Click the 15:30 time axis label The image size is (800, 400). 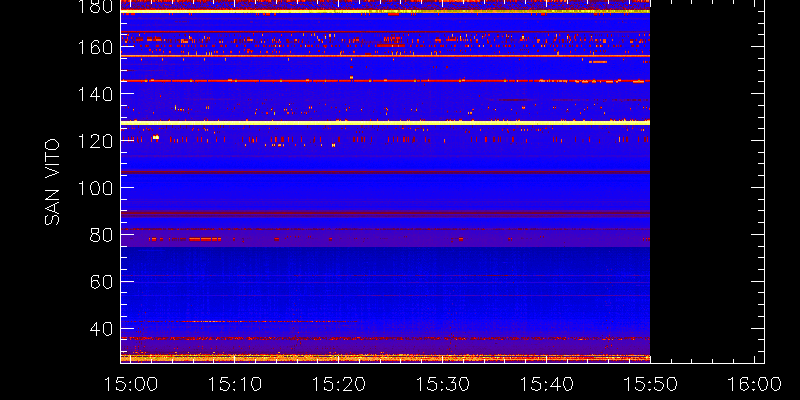tap(442, 384)
